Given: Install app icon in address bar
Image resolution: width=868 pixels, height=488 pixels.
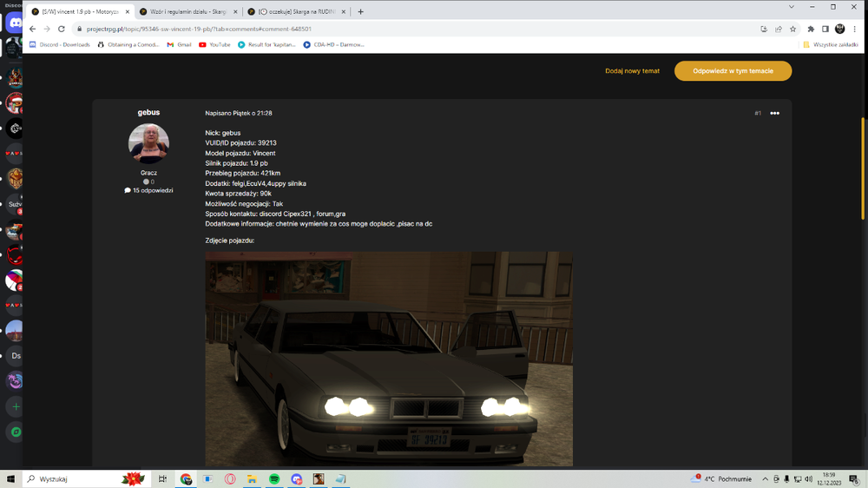Looking at the screenshot, I should (764, 29).
